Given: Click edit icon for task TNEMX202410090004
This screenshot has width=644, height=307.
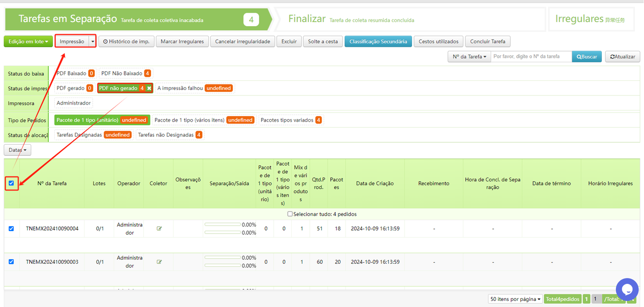Looking at the screenshot, I should pyautogui.click(x=159, y=229).
